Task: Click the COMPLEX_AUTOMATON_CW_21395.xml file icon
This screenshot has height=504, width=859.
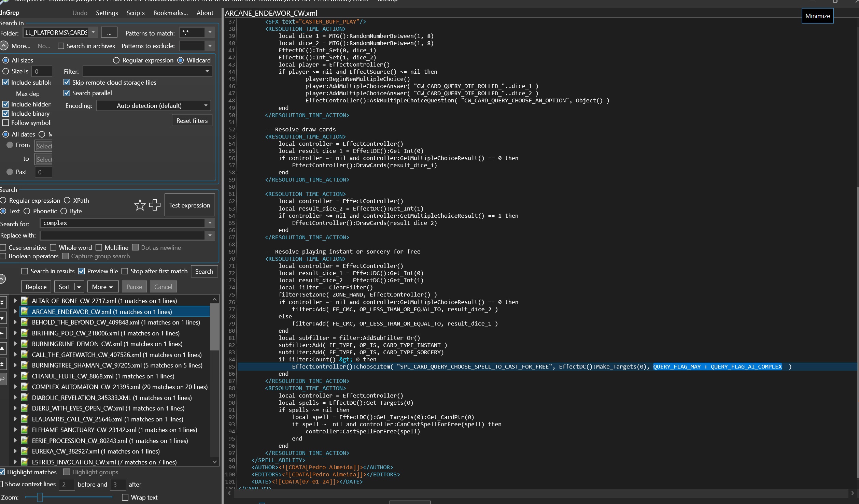Action: pos(25,387)
